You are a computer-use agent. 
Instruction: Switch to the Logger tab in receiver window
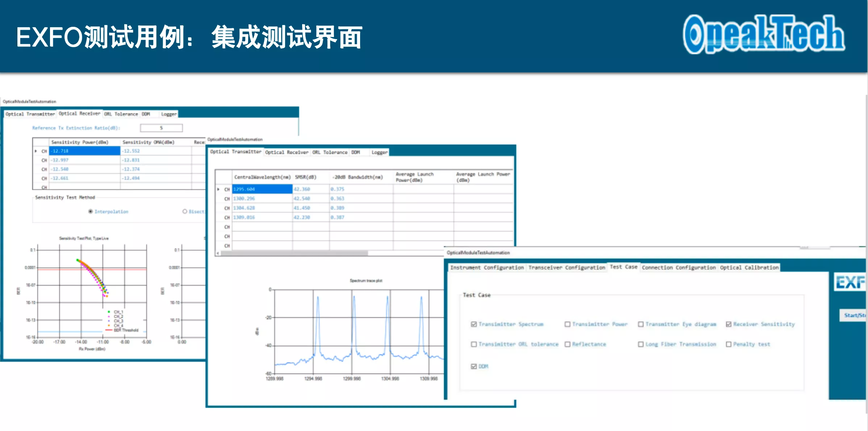(169, 114)
